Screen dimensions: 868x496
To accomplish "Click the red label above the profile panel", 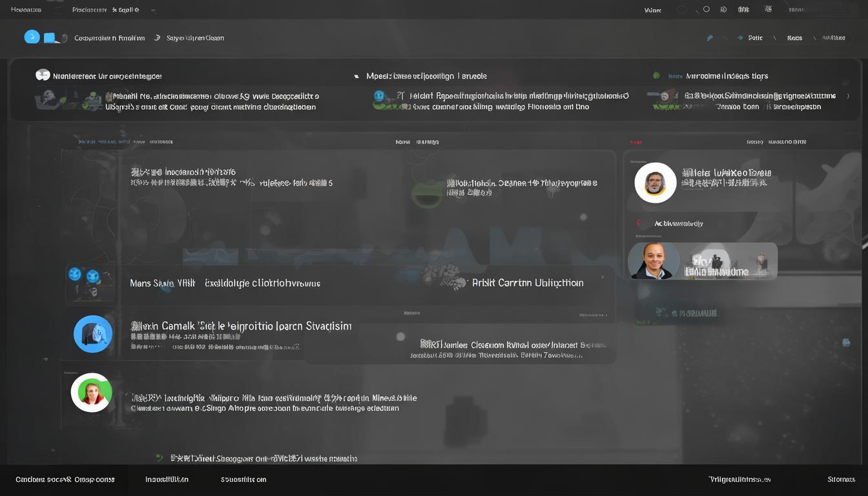I will click(635, 142).
